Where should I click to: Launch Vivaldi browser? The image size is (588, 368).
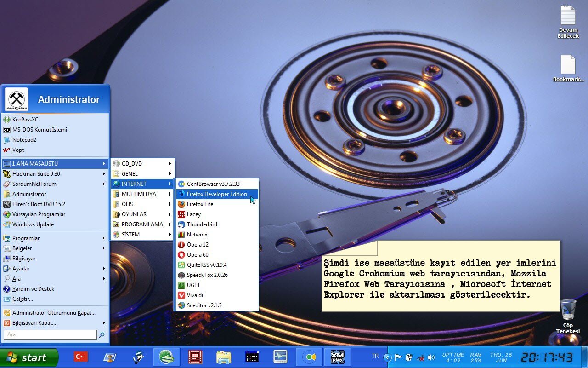click(217, 295)
